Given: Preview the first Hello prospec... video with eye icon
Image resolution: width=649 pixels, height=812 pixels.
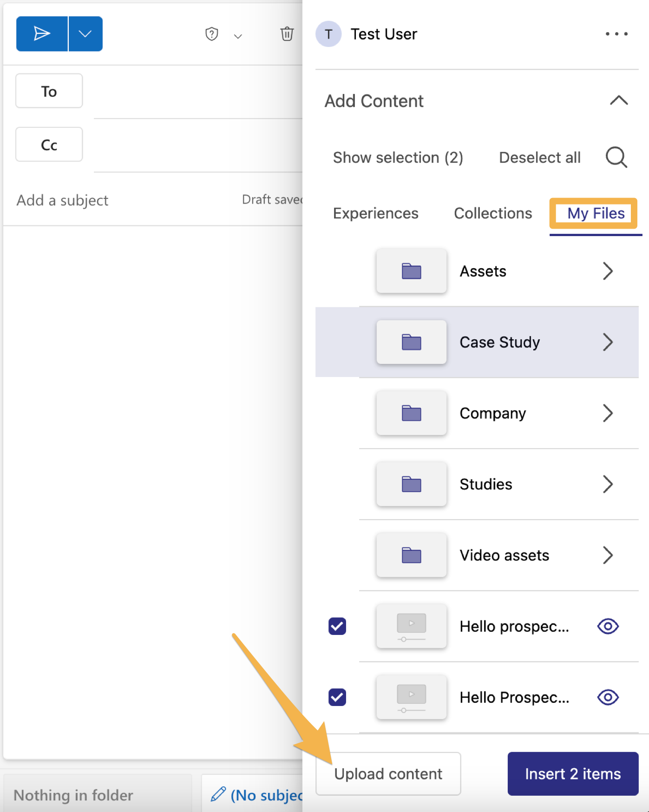Looking at the screenshot, I should [608, 626].
